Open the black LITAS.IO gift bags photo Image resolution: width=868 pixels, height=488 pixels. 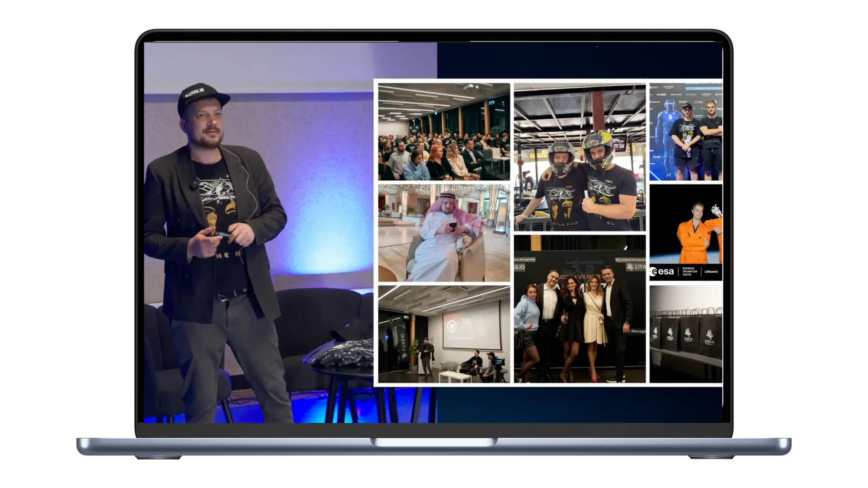tap(686, 334)
